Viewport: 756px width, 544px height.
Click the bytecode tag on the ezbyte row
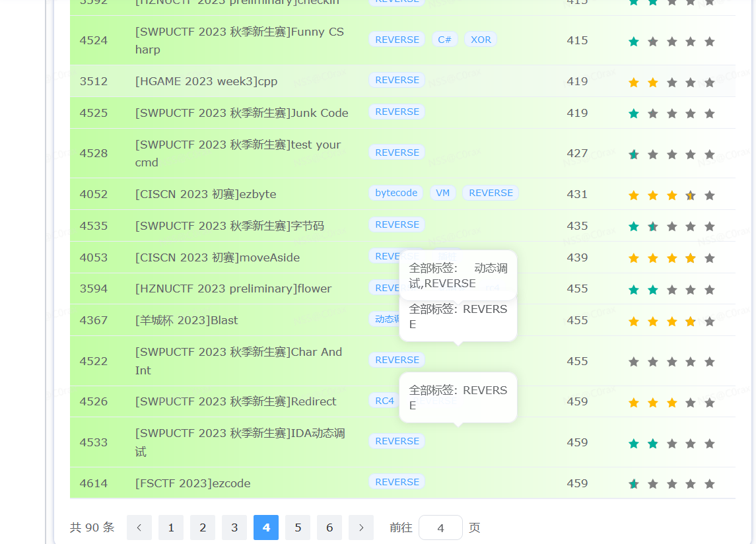pyautogui.click(x=395, y=192)
